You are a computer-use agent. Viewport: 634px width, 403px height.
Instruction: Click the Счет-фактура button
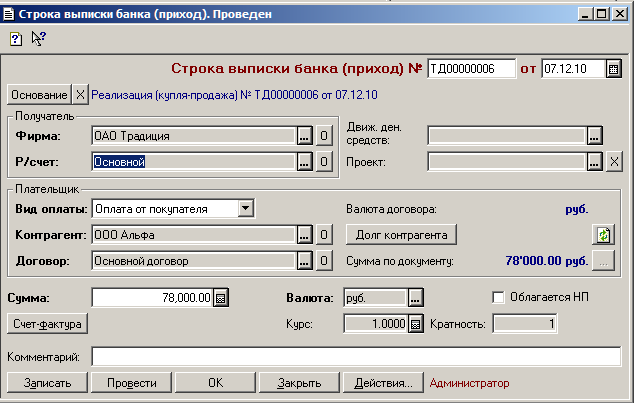coord(47,324)
